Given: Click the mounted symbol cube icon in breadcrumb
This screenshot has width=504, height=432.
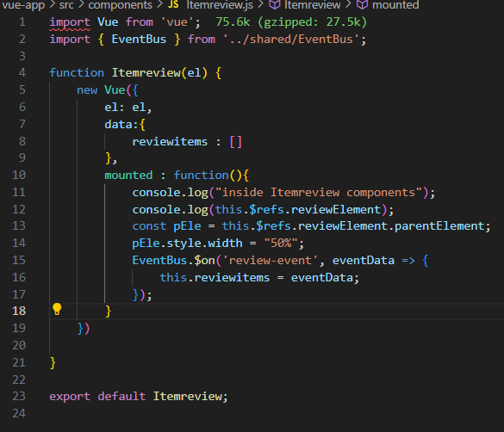Looking at the screenshot, I should 362,4.
